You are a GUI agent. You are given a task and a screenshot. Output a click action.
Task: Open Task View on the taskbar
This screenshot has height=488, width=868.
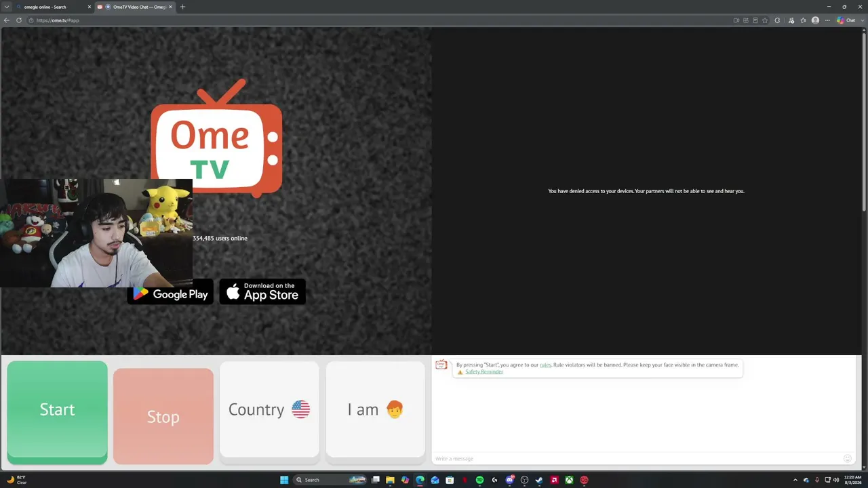tap(375, 480)
